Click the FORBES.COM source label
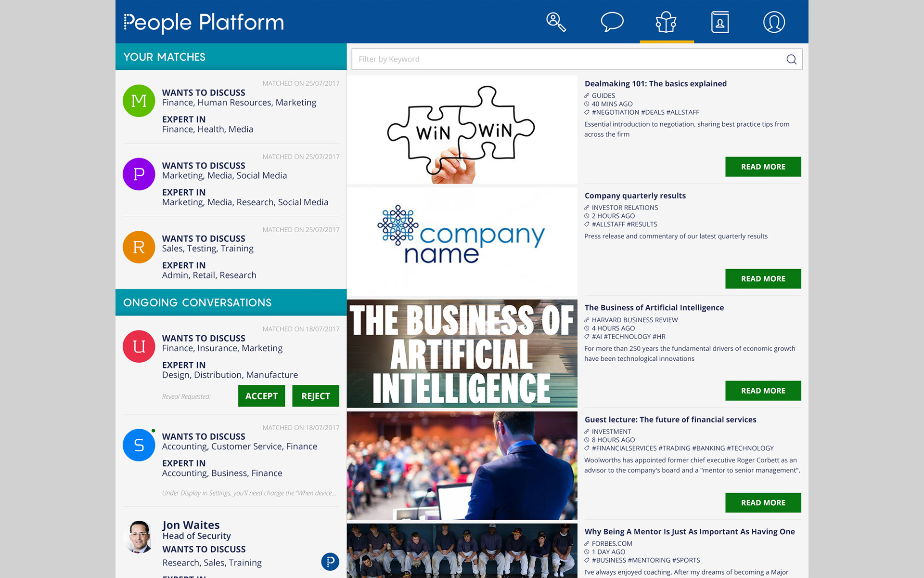 [x=612, y=544]
